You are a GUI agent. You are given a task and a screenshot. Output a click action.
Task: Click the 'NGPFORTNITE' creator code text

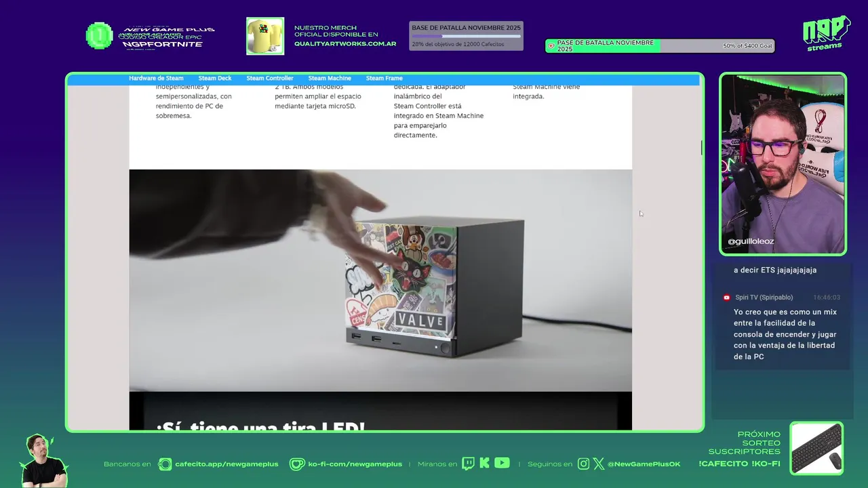162,44
